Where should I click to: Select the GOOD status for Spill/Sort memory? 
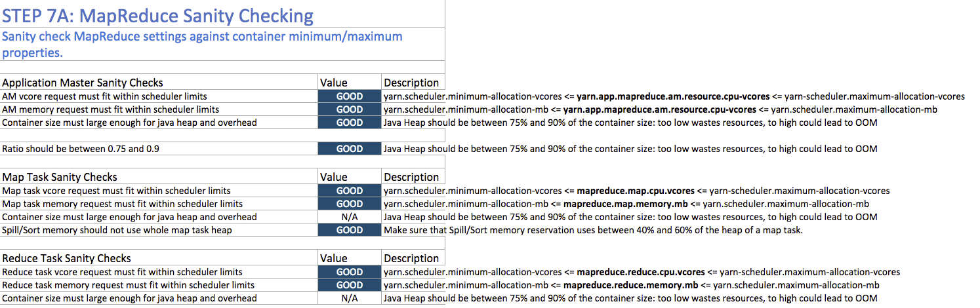point(349,230)
